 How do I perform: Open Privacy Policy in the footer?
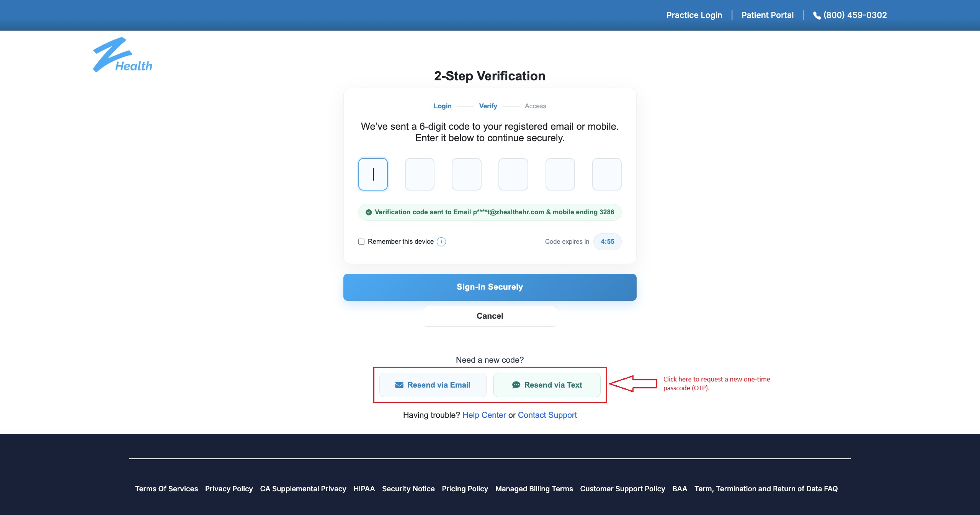pyautogui.click(x=229, y=489)
